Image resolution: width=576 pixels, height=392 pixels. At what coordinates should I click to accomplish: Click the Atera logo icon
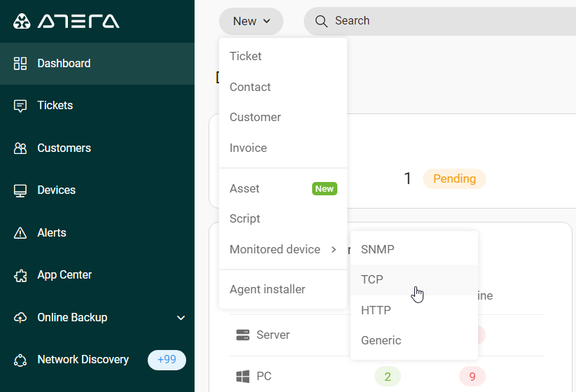[22, 21]
